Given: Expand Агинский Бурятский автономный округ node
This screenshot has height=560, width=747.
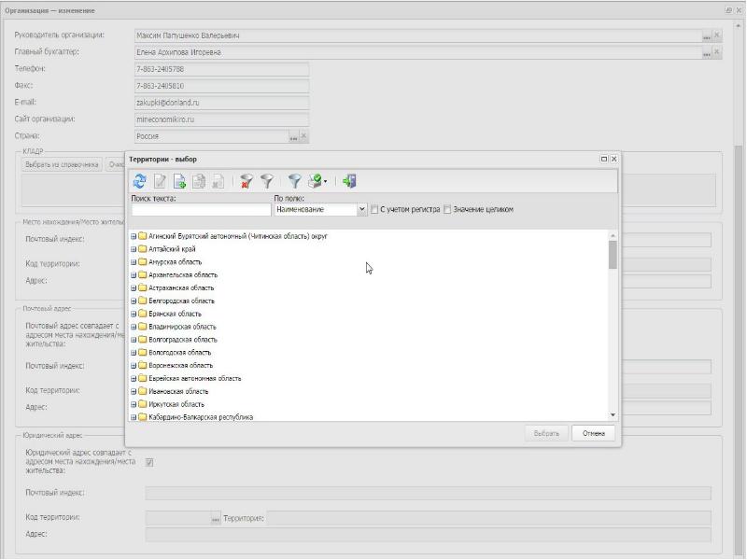Looking at the screenshot, I should point(134,236).
